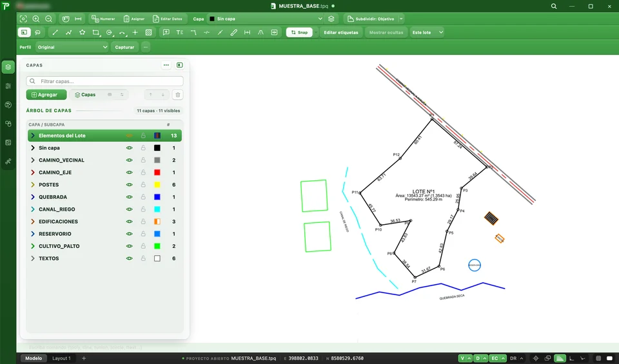Toggle visibility of the RESERVORIO layer
619x364 pixels.
(129, 234)
